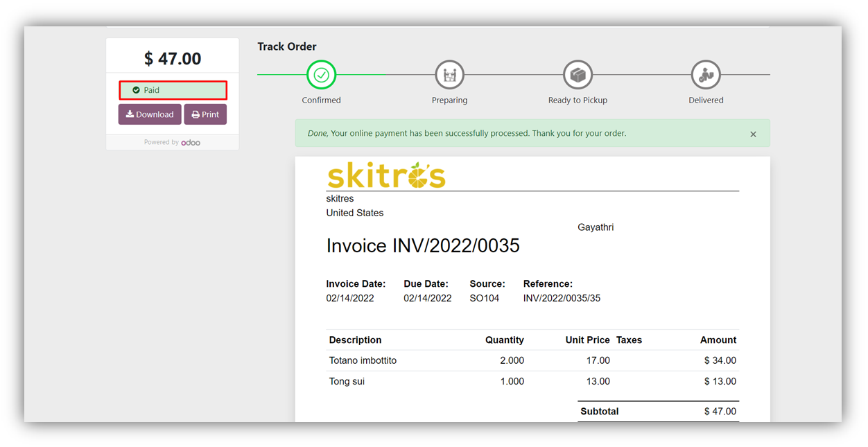The width and height of the screenshot is (868, 447).
Task: Click the Totano imbottito line item
Action: [363, 360]
